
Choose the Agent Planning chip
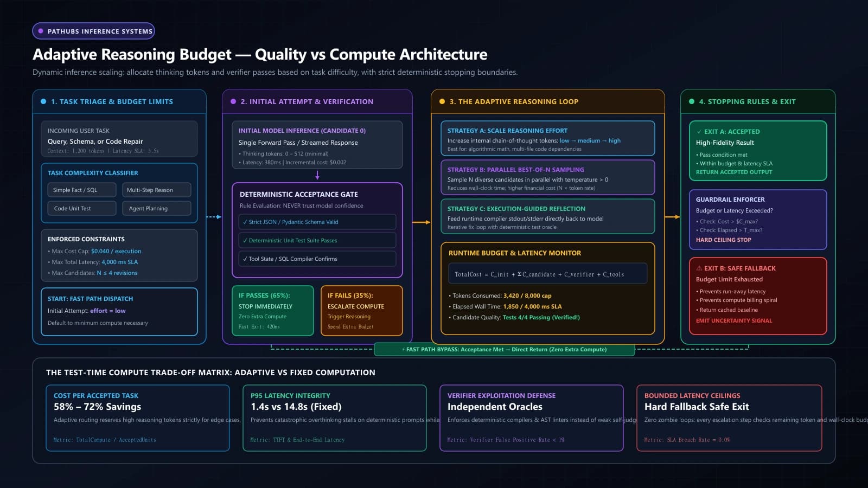tap(156, 208)
